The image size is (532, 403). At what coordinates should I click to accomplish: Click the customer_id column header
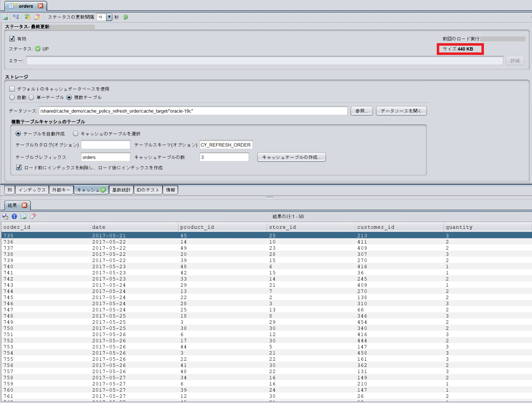[x=399, y=227]
